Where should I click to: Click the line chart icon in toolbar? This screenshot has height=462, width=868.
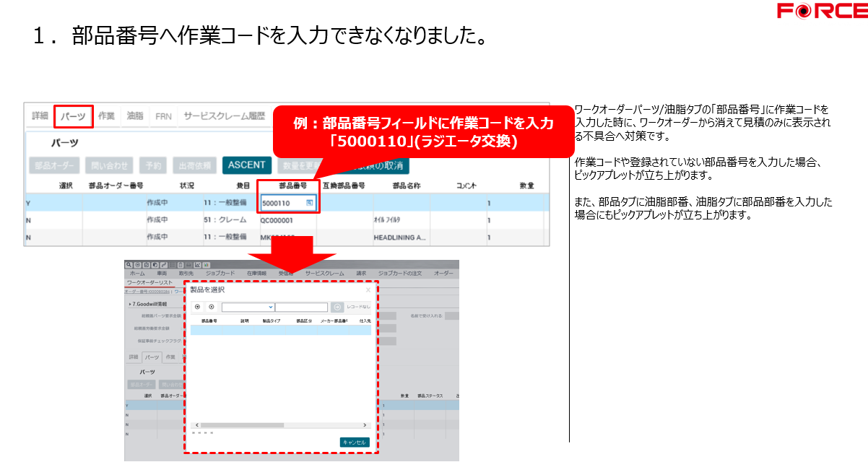click(197, 265)
